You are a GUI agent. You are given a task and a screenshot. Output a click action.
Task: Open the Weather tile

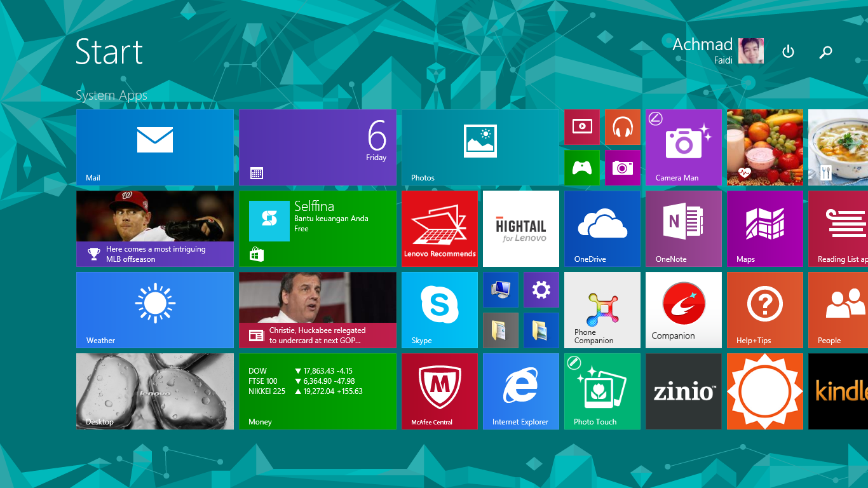pyautogui.click(x=155, y=310)
